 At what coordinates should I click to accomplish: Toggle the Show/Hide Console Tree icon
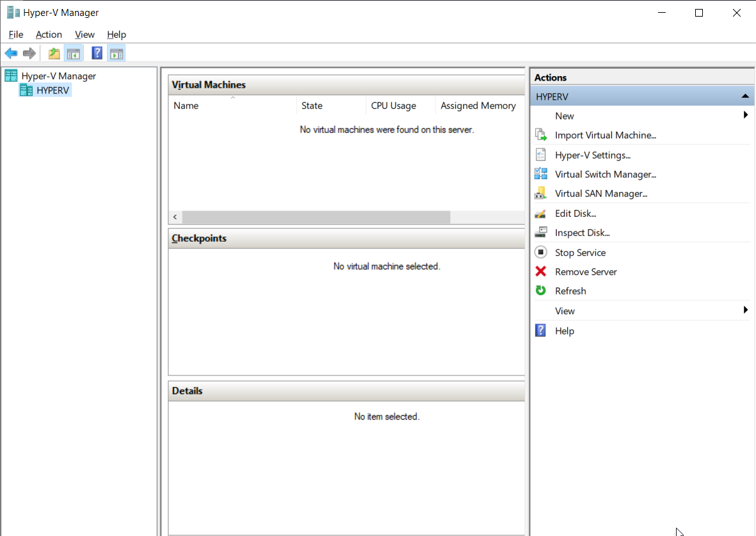[74, 54]
